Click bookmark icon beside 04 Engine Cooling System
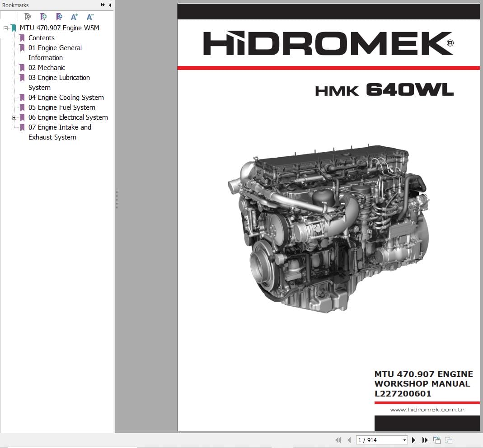483x448 pixels. tap(22, 98)
